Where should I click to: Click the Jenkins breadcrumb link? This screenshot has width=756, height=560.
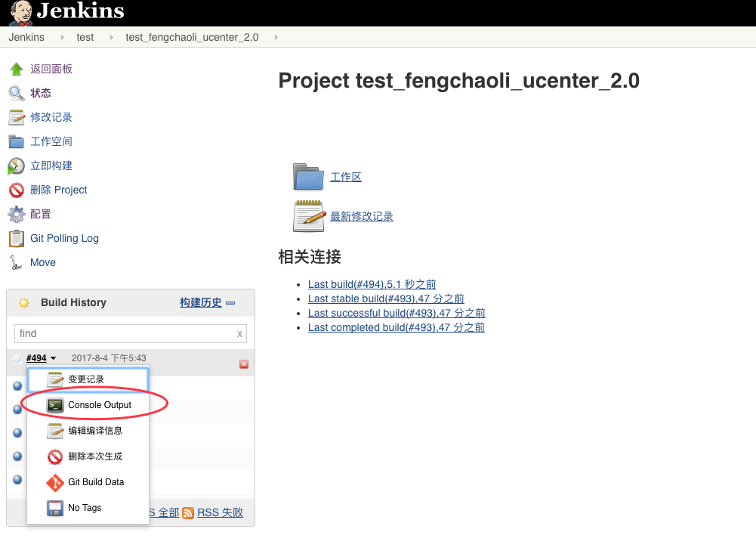coord(26,37)
